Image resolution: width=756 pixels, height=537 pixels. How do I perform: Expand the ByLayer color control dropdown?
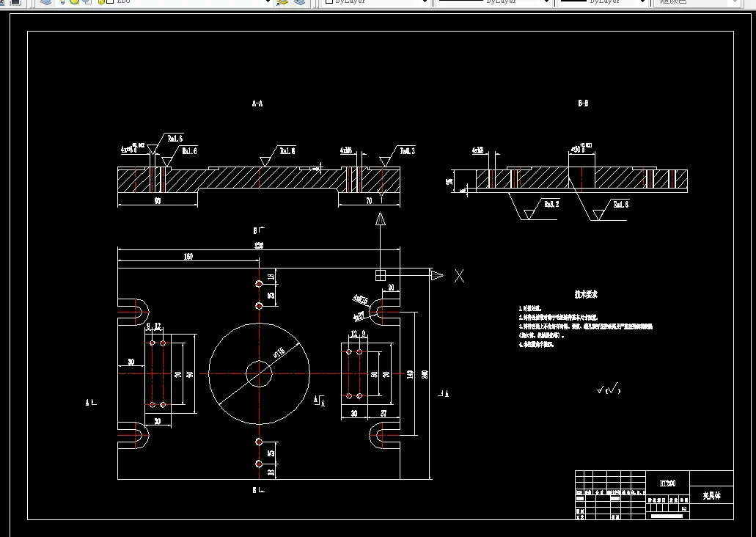click(425, 2)
